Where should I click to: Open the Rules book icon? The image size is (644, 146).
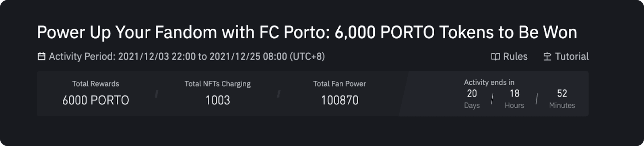(495, 56)
